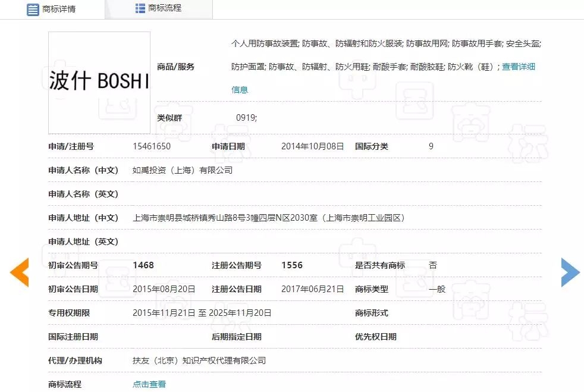The width and height of the screenshot is (584, 392).
Task: Click the 后期指定日期 label
Action: (x=237, y=337)
